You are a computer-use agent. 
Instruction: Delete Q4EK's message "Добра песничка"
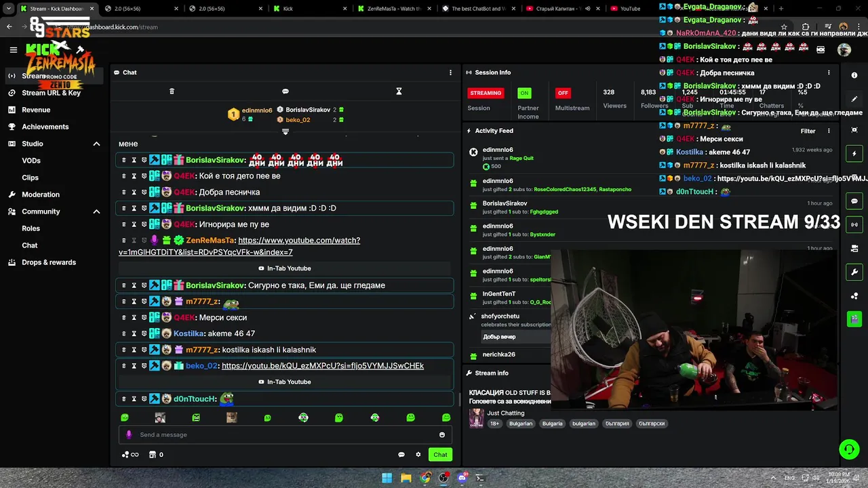123,192
